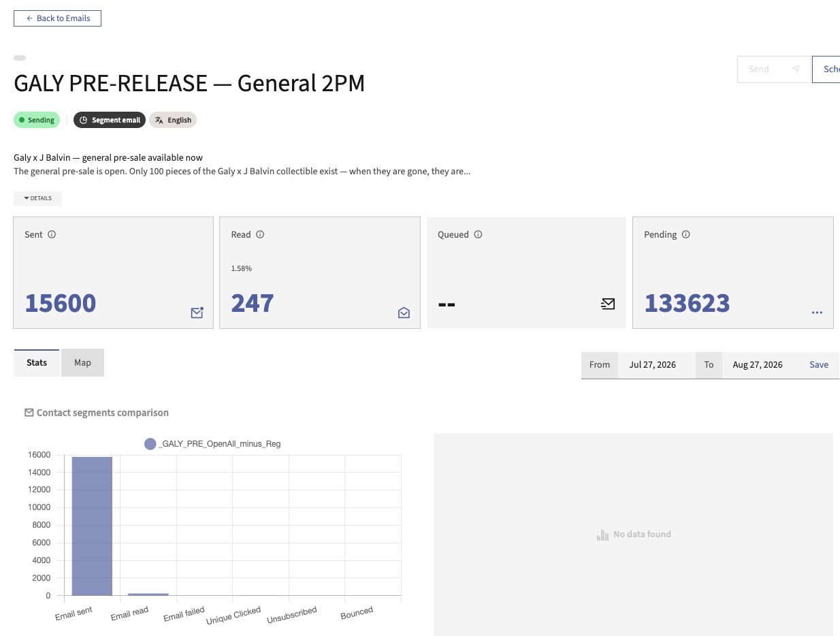Toggle the _GALY_PRE_OpenAll_minus_Reg legend swatch

tap(150, 444)
